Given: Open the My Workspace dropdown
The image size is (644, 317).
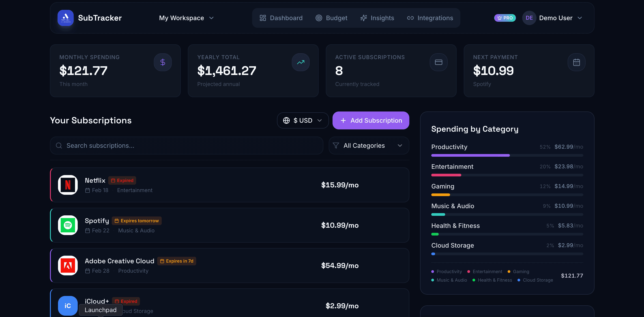Looking at the screenshot, I should click(187, 18).
